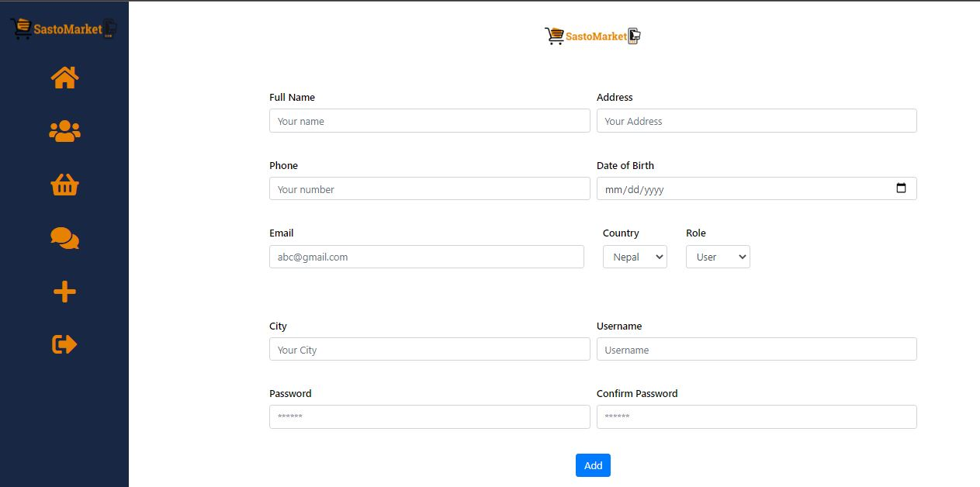This screenshot has width=980, height=487.
Task: Focus the Username input field
Action: (x=757, y=349)
